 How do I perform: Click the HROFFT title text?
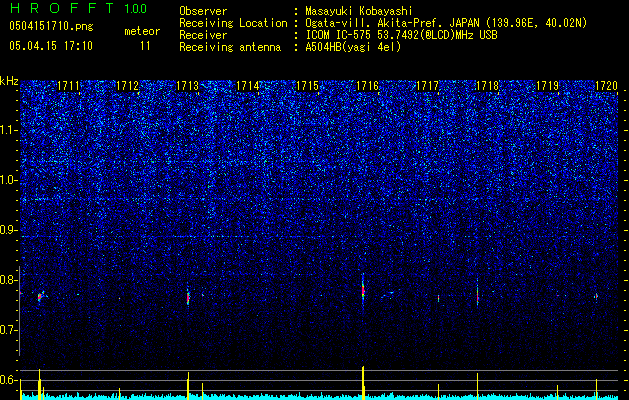click(x=62, y=8)
